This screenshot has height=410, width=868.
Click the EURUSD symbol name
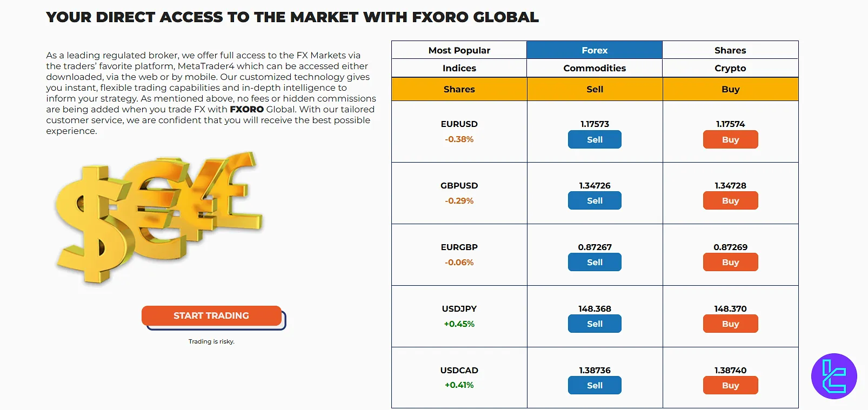coord(459,124)
